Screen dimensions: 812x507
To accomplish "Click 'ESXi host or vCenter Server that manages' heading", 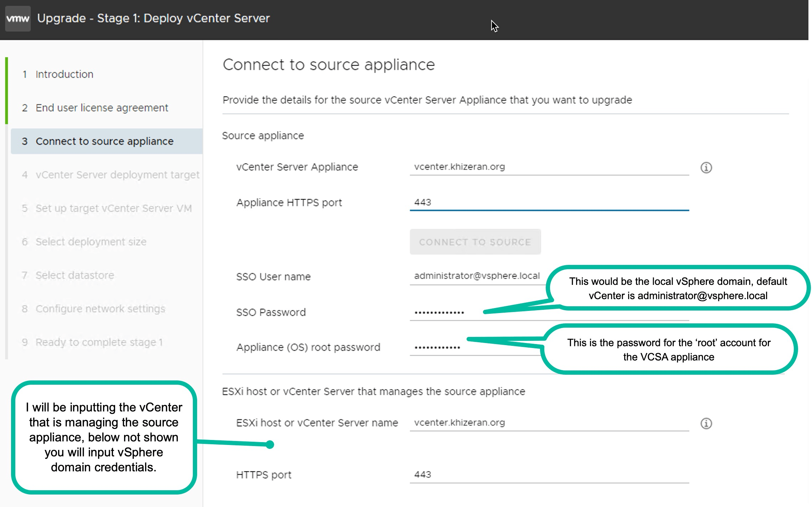I will pyautogui.click(x=374, y=391).
